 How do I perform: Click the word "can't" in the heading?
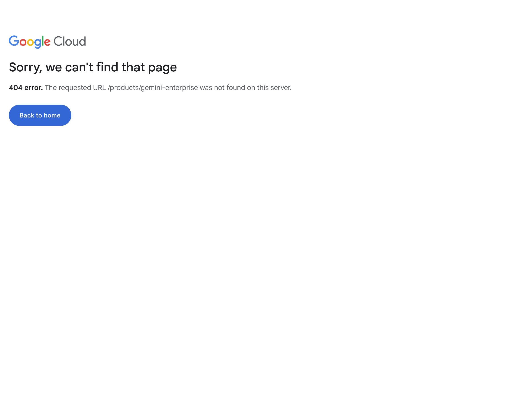click(79, 67)
